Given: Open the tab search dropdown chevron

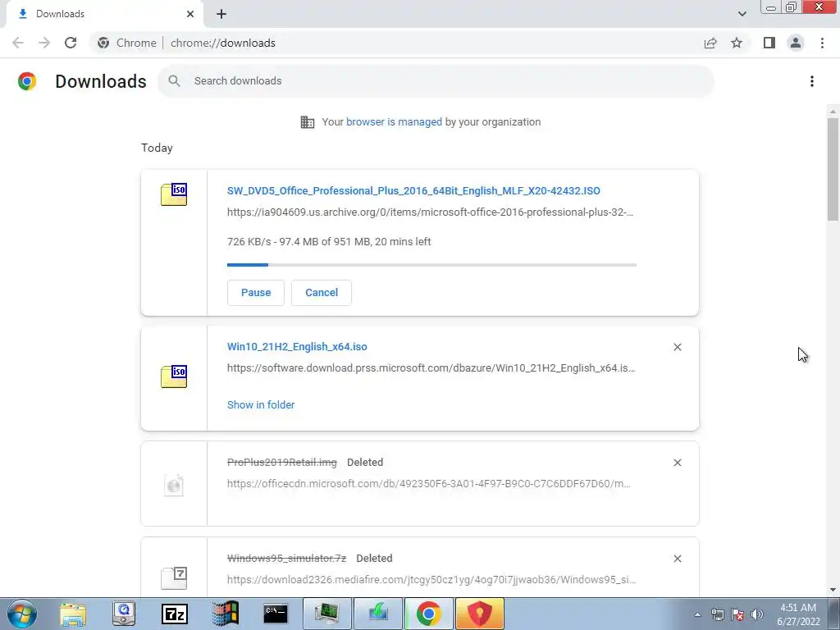Looking at the screenshot, I should [x=742, y=14].
